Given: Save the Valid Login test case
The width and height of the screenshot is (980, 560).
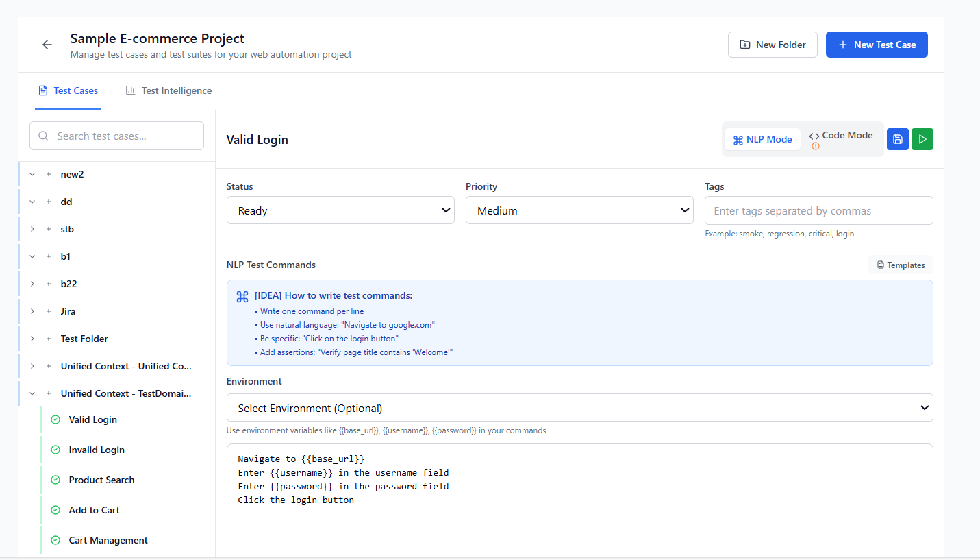Looking at the screenshot, I should [x=897, y=138].
